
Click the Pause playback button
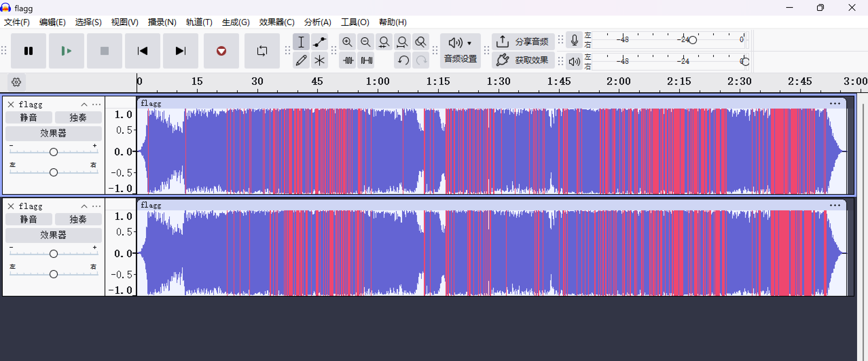coord(29,51)
